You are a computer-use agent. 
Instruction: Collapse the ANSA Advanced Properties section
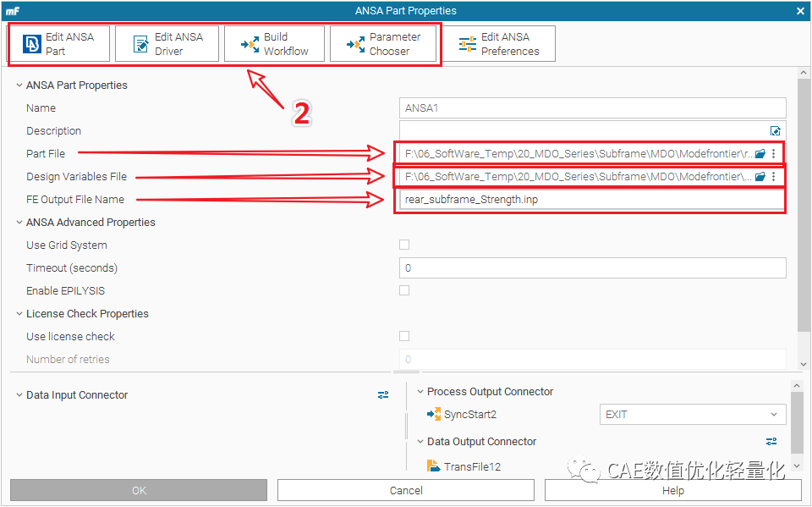tap(19, 223)
